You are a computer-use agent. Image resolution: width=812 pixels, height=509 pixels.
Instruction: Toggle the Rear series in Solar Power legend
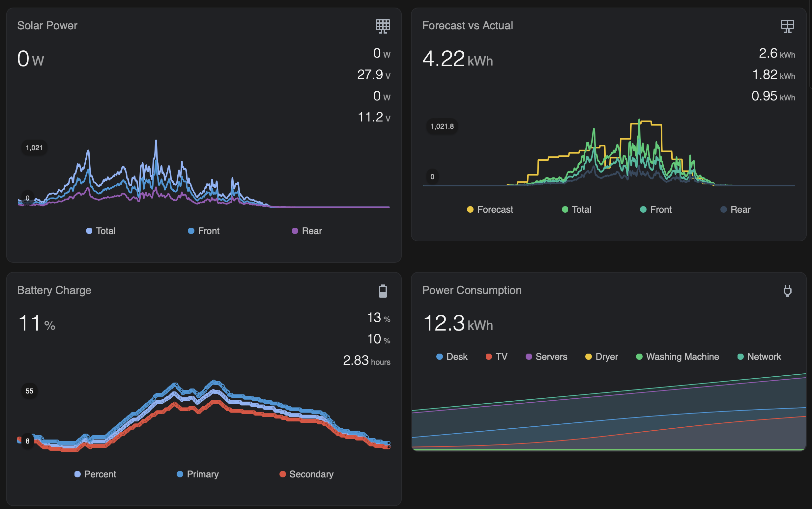pos(306,231)
